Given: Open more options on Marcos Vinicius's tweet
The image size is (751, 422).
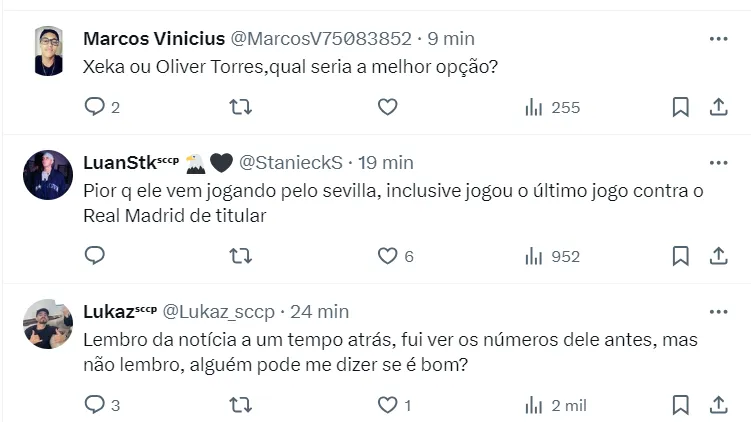Looking at the screenshot, I should pyautogui.click(x=718, y=38).
